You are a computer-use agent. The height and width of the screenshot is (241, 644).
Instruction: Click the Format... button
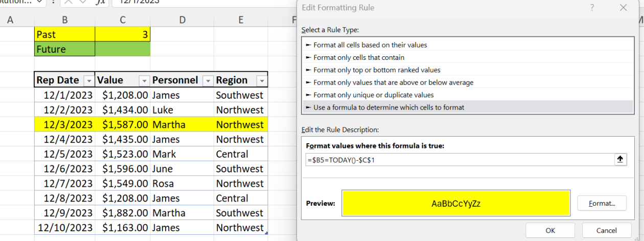tap(602, 203)
